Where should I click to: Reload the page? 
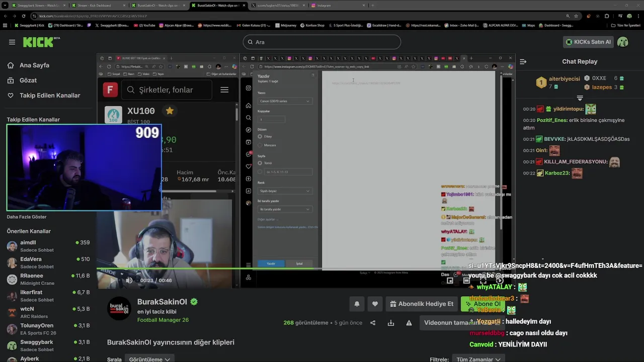point(24,16)
